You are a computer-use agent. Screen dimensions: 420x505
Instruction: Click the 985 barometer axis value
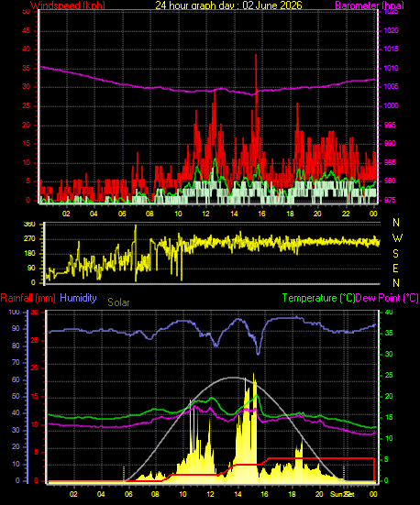click(390, 162)
